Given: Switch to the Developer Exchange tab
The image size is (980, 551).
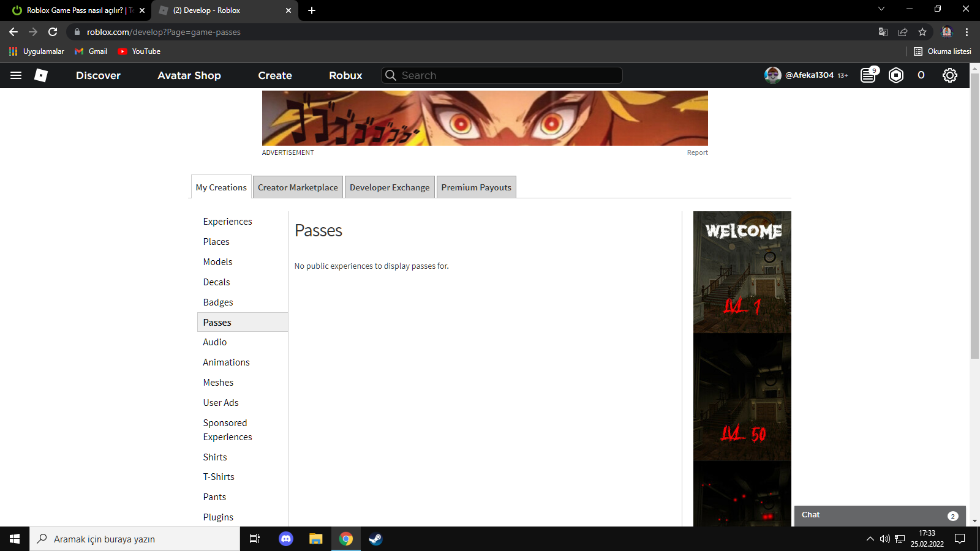Looking at the screenshot, I should (390, 187).
